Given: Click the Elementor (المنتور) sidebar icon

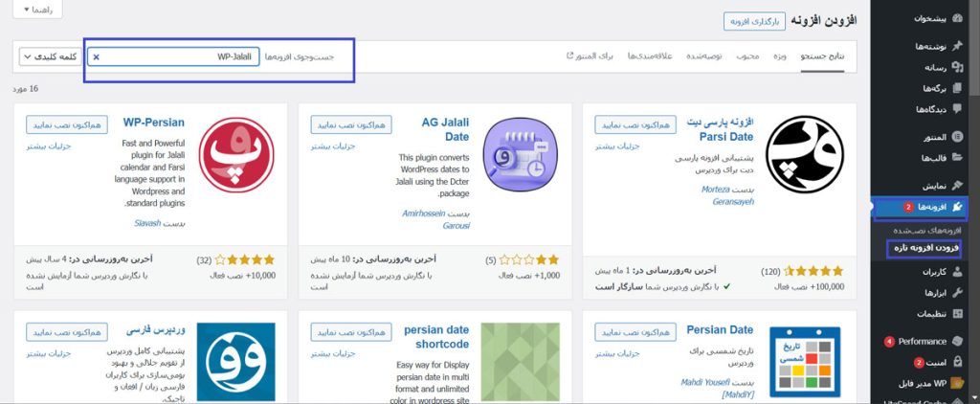Looking at the screenshot, I should [957, 137].
